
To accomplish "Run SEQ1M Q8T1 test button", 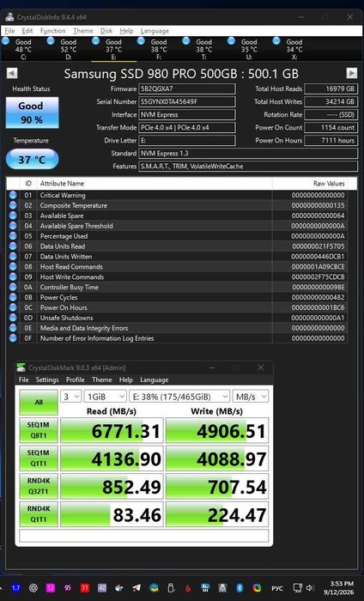I will [x=39, y=430].
